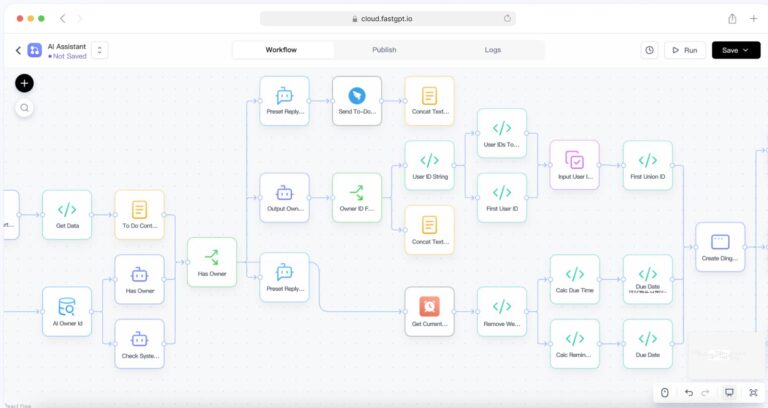Select the User ID String code node
The height and width of the screenshot is (408, 768).
(430, 166)
